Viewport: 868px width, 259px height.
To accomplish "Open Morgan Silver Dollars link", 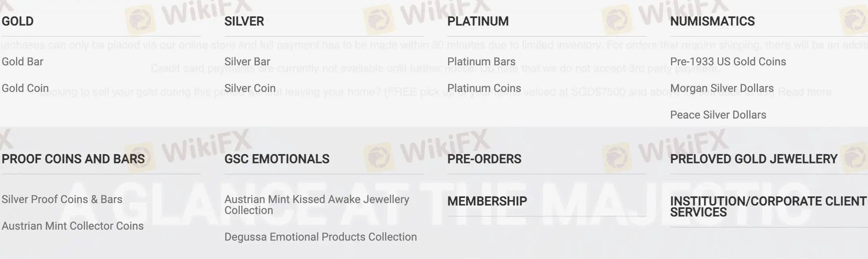I will (x=722, y=88).
